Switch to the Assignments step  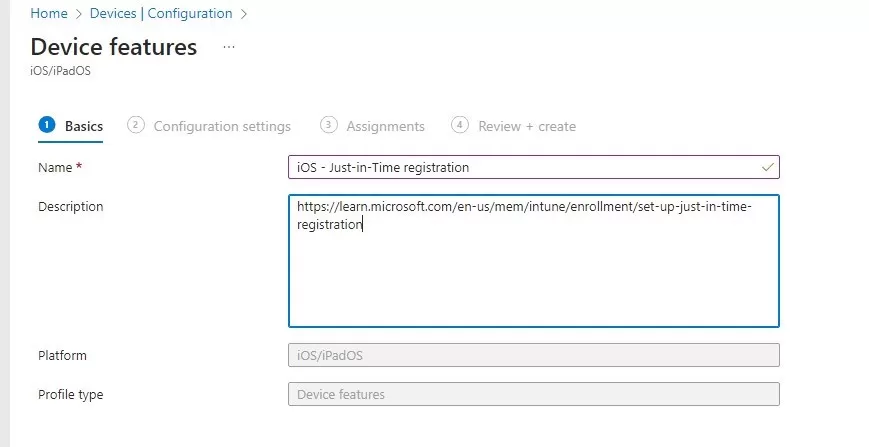tap(385, 126)
